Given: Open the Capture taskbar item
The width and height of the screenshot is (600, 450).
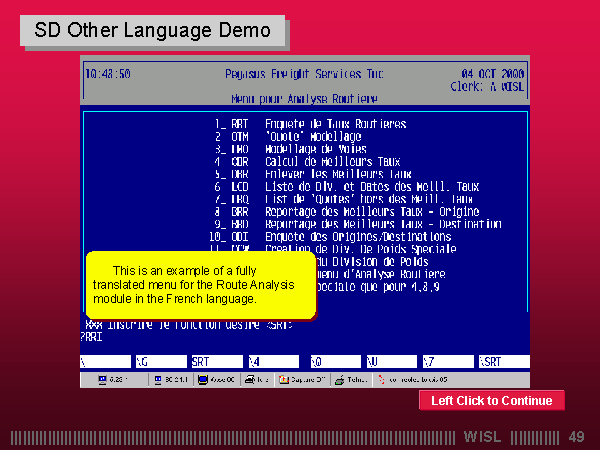Looking at the screenshot, I should coord(303,380).
